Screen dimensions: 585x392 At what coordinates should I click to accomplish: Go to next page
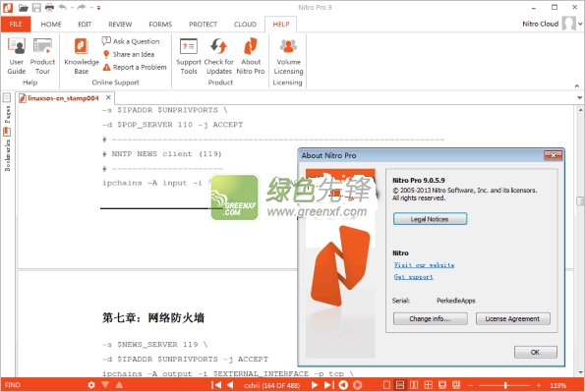tap(315, 385)
